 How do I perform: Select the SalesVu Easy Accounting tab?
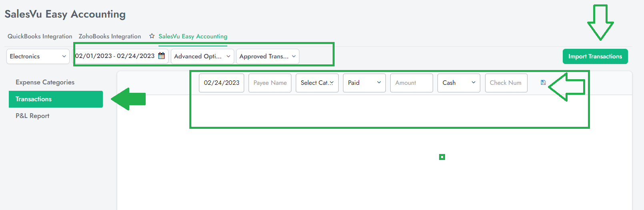[x=193, y=36]
